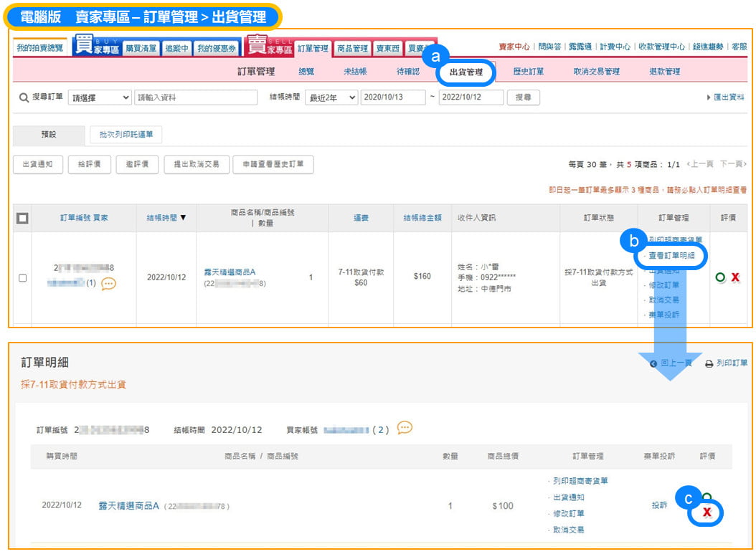Open the 請選擇 search type dropdown
The width and height of the screenshot is (756, 554).
pos(100,97)
